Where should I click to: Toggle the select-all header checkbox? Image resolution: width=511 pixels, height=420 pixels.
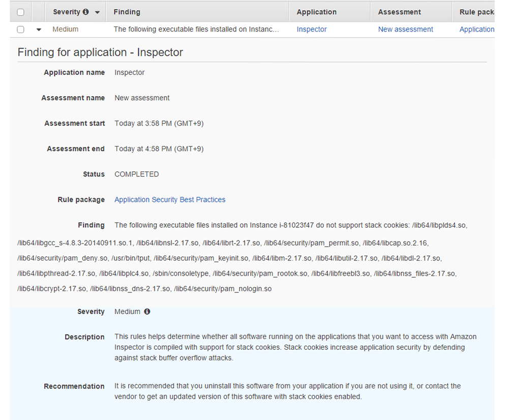pyautogui.click(x=20, y=12)
